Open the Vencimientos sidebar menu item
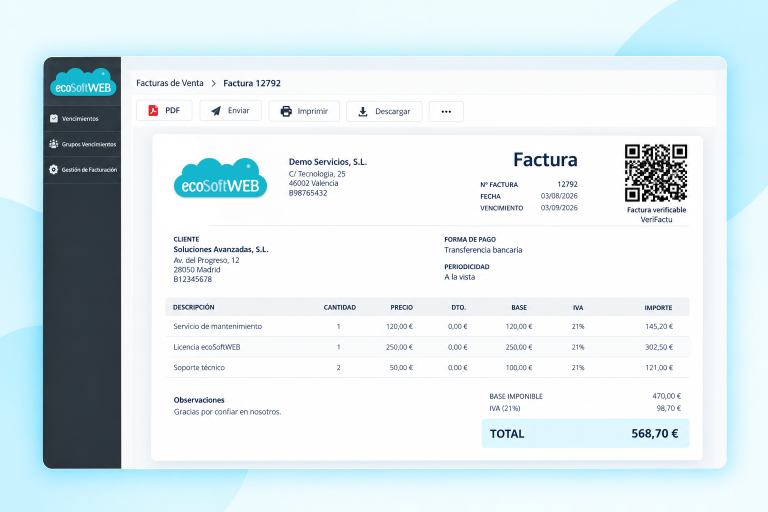The width and height of the screenshot is (768, 512). pyautogui.click(x=82, y=119)
